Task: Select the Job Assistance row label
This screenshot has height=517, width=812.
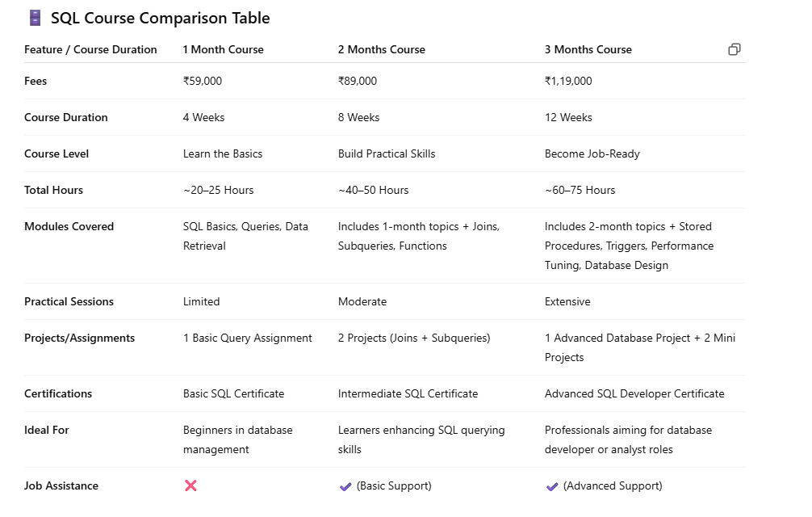Action: (x=61, y=485)
